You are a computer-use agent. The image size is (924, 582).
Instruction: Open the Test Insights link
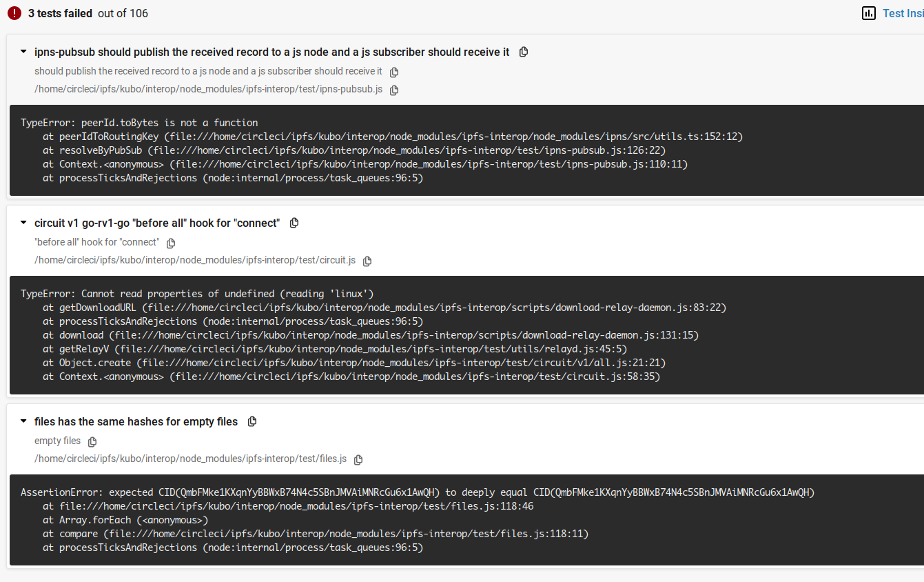[x=903, y=13]
